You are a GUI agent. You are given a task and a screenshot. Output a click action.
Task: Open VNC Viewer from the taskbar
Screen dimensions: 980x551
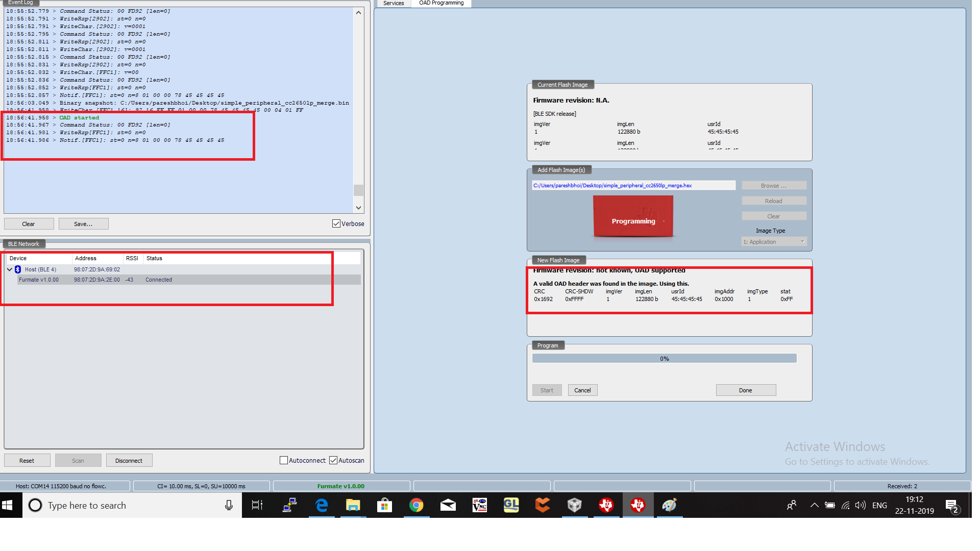click(x=480, y=505)
